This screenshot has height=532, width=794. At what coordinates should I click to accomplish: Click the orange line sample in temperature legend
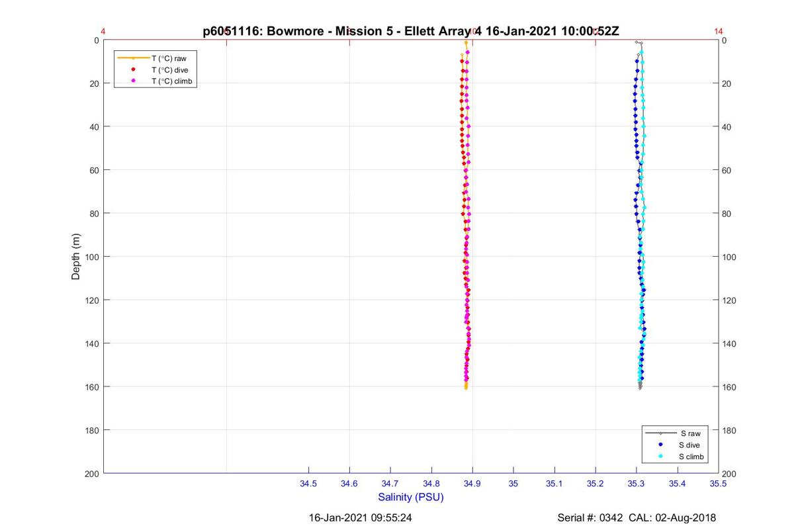(x=133, y=58)
